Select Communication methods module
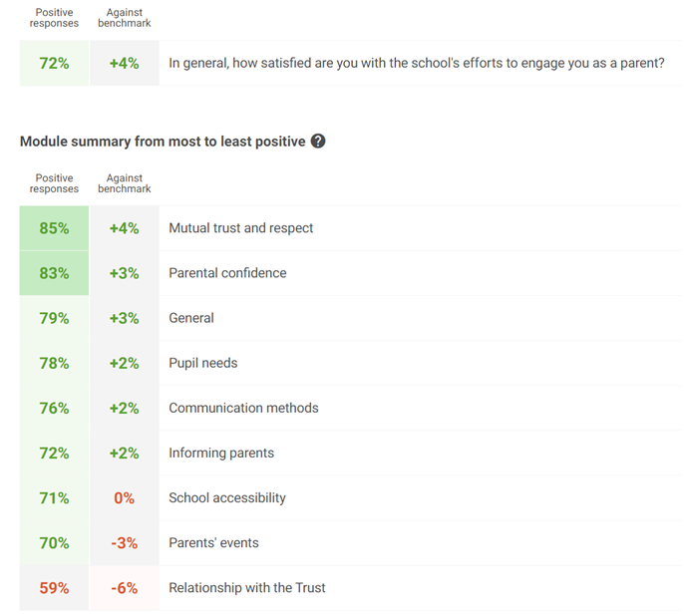684x616 pixels. (x=244, y=408)
